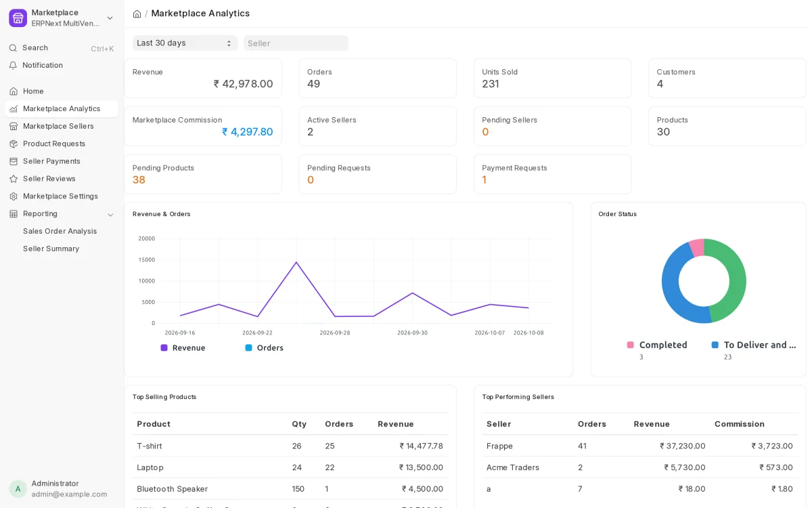Click the admin@example.com user entry

69,494
